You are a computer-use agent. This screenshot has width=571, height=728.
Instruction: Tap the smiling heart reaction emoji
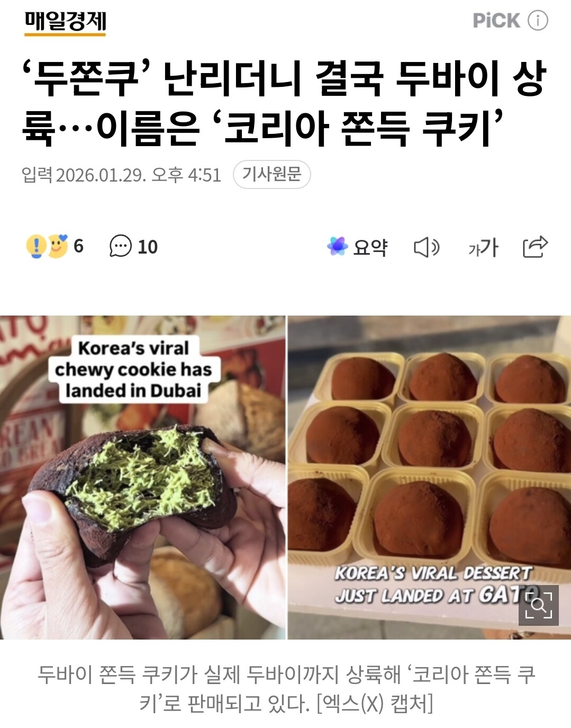[x=58, y=246]
